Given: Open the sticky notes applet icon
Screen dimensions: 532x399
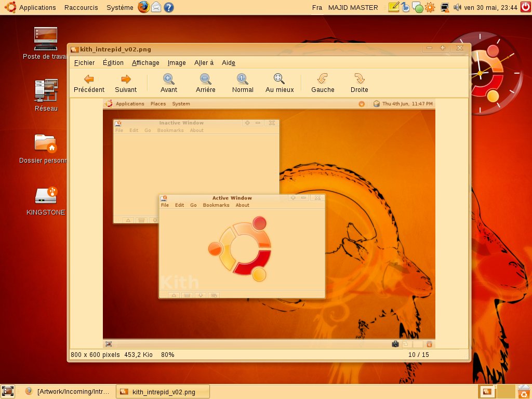Looking at the screenshot, I should point(394,7).
